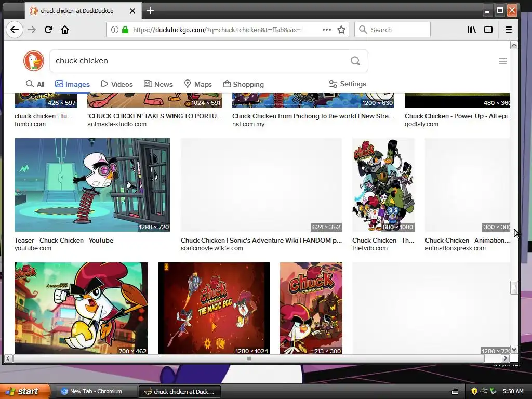Open the Maps tab
Image resolution: width=532 pixels, height=399 pixels.
tap(198, 84)
